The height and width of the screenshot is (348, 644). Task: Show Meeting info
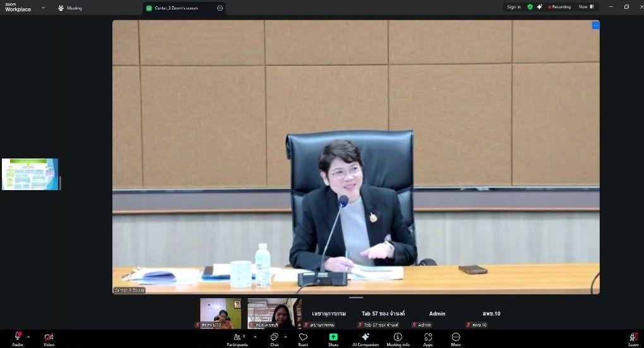[398, 338]
